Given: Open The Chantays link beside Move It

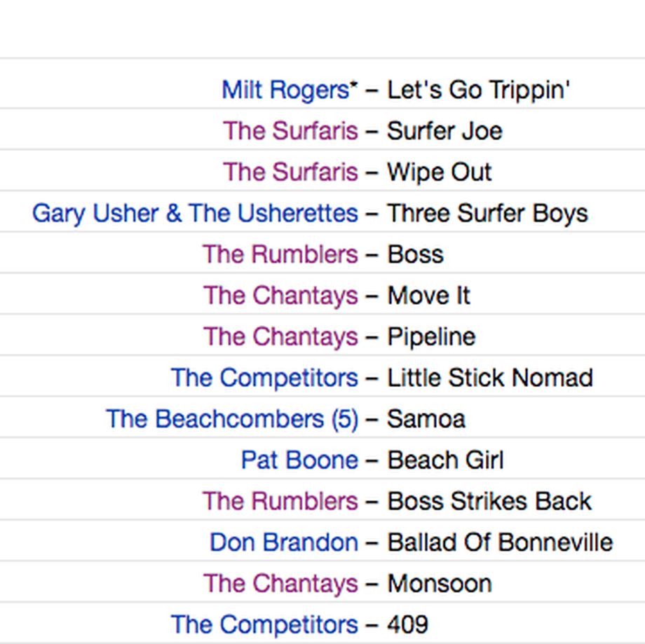Looking at the screenshot, I should pos(280,295).
